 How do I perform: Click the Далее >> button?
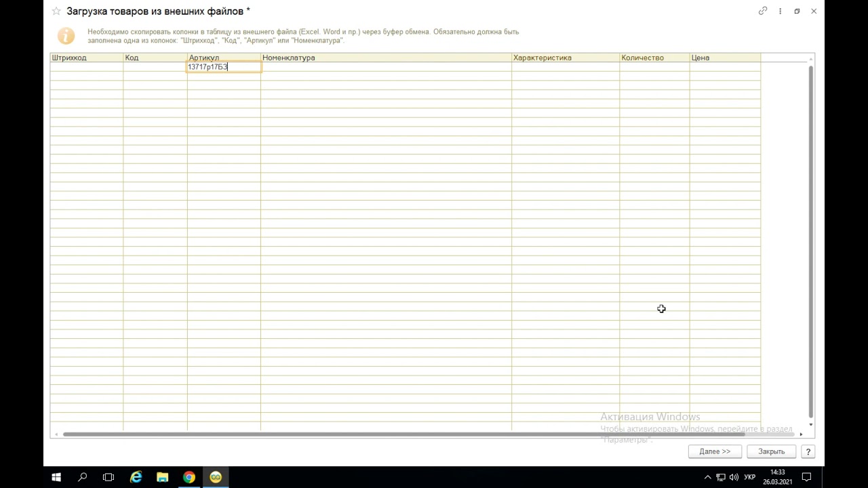tap(715, 451)
